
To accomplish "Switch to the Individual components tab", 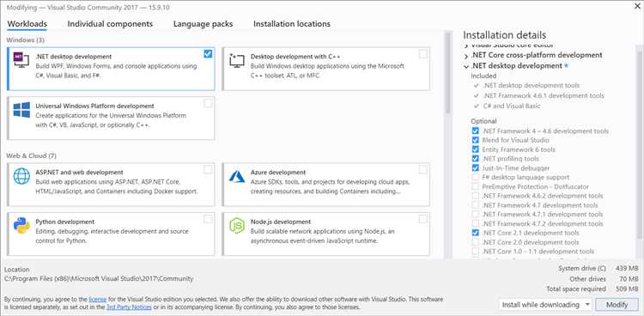I will pyautogui.click(x=110, y=24).
